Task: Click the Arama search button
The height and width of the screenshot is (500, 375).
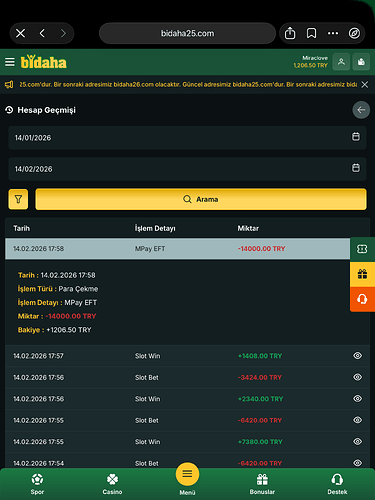Action: [x=201, y=199]
